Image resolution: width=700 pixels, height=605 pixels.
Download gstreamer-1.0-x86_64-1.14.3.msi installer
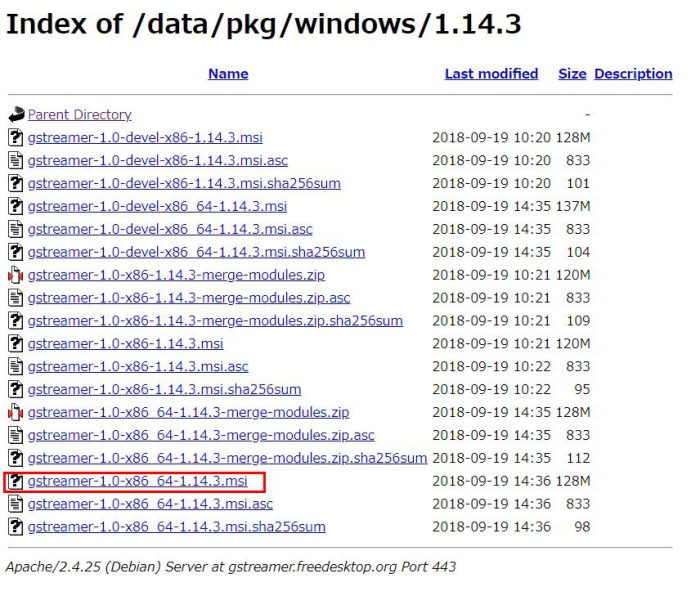(x=138, y=481)
